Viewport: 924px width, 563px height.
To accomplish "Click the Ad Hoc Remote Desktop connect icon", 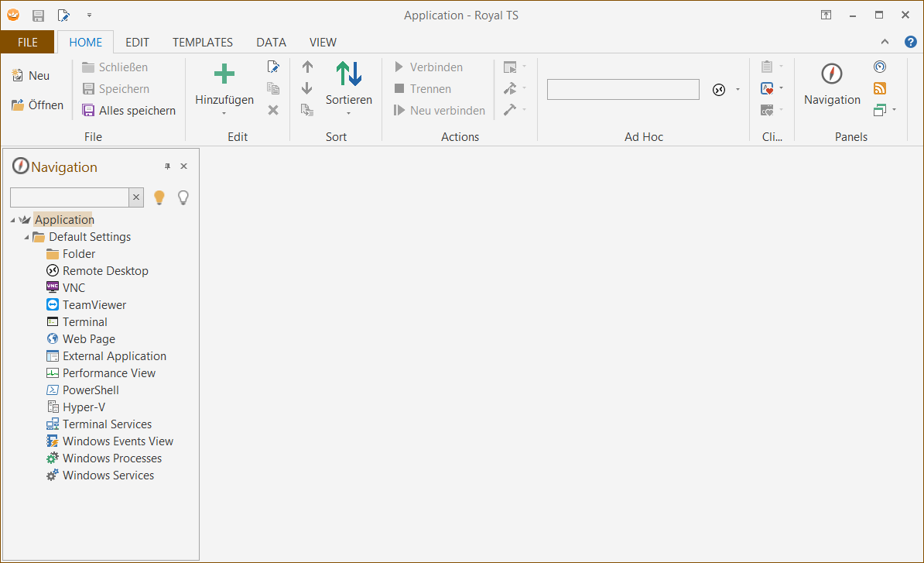I will 719,90.
